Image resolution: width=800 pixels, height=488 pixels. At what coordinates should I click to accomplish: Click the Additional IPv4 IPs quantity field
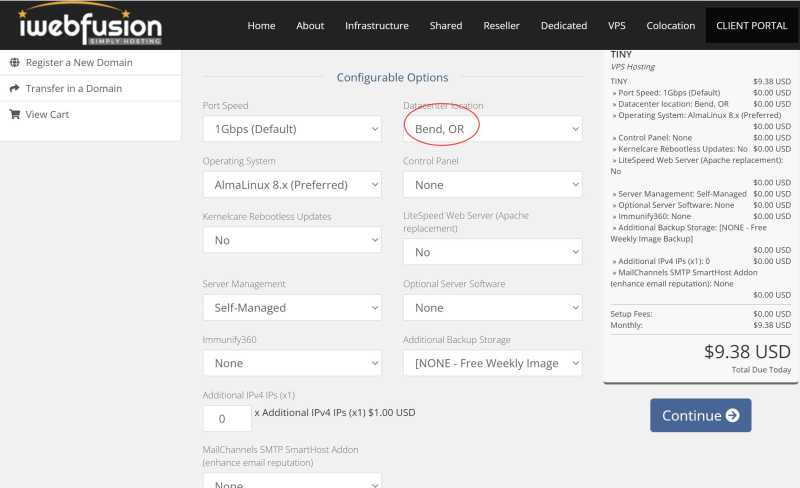pos(226,418)
